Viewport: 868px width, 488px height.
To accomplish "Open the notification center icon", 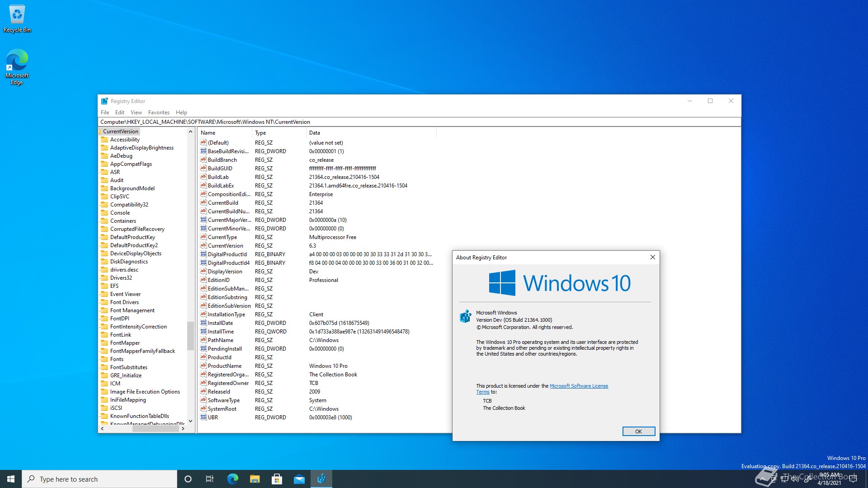I will [x=853, y=479].
